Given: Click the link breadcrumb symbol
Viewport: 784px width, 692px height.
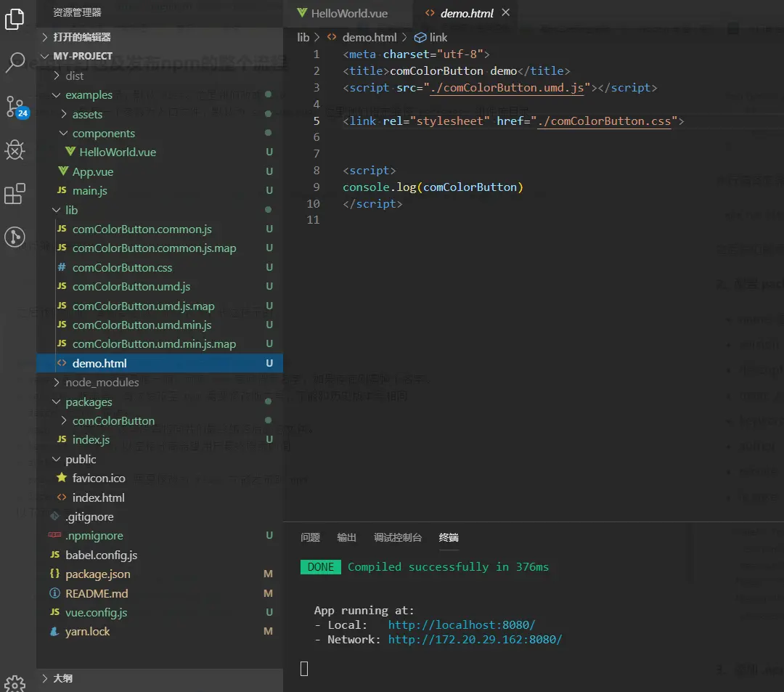Looking at the screenshot, I should point(431,38).
